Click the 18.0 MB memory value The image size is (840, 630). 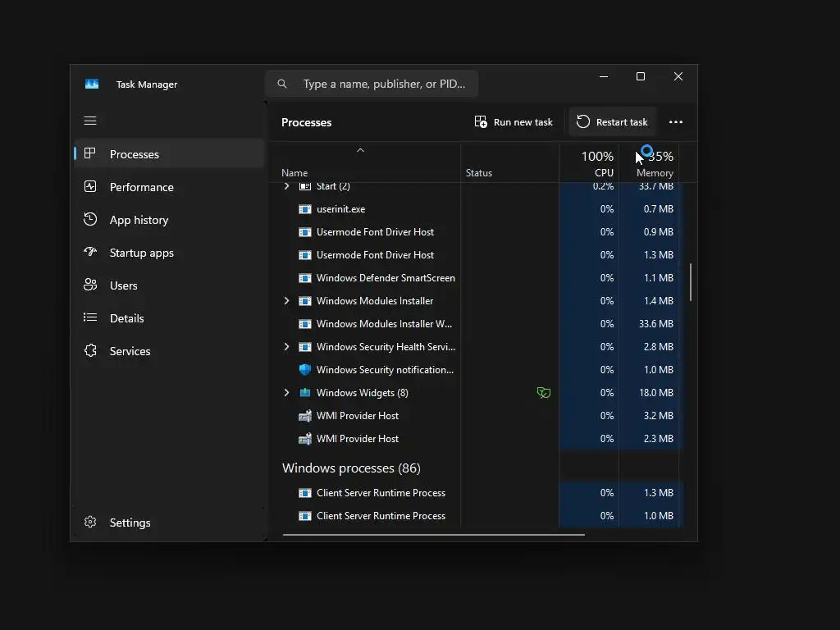655,393
